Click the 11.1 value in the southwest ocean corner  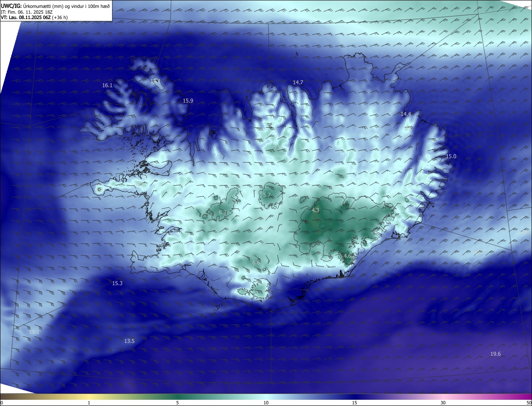(x=34, y=332)
